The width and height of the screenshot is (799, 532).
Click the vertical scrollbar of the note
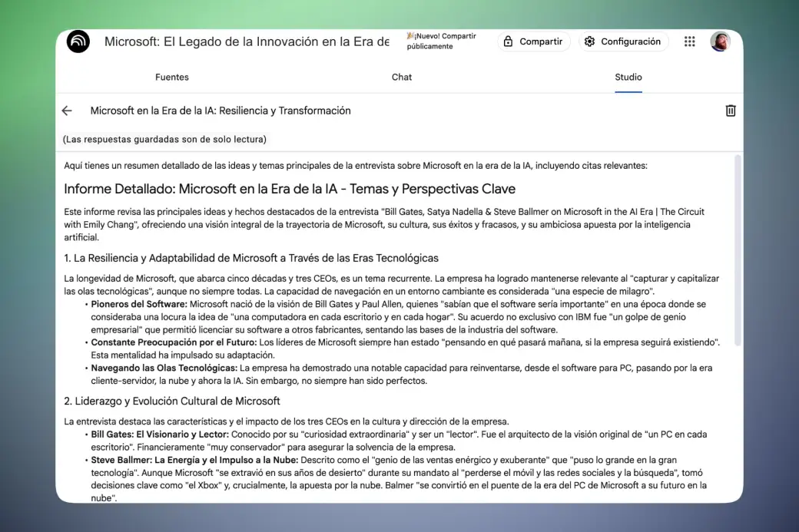click(738, 251)
